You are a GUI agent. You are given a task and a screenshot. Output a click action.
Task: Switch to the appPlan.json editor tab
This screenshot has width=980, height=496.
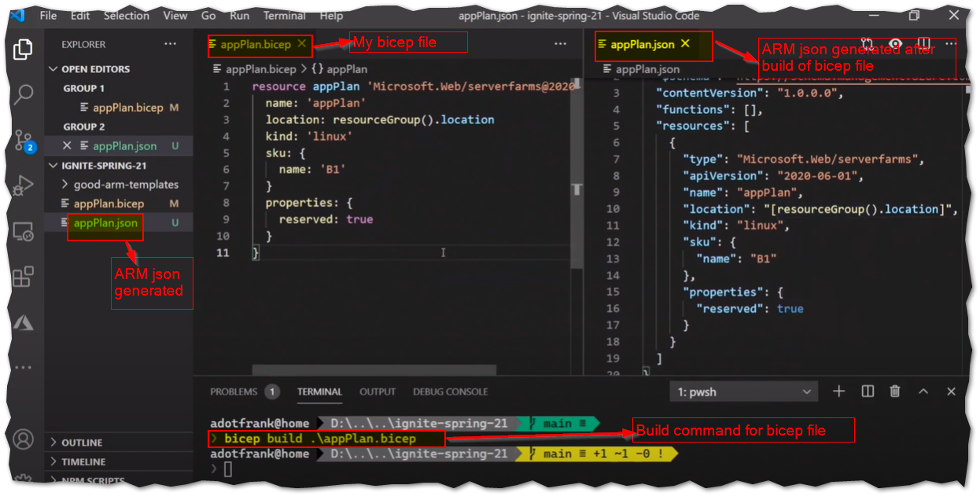point(643,44)
